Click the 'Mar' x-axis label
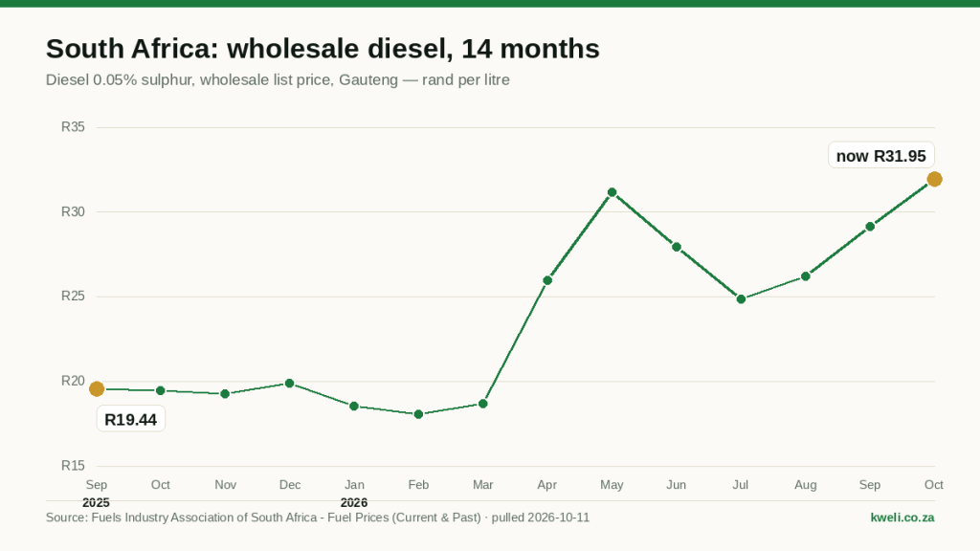The image size is (980, 551). click(x=483, y=485)
